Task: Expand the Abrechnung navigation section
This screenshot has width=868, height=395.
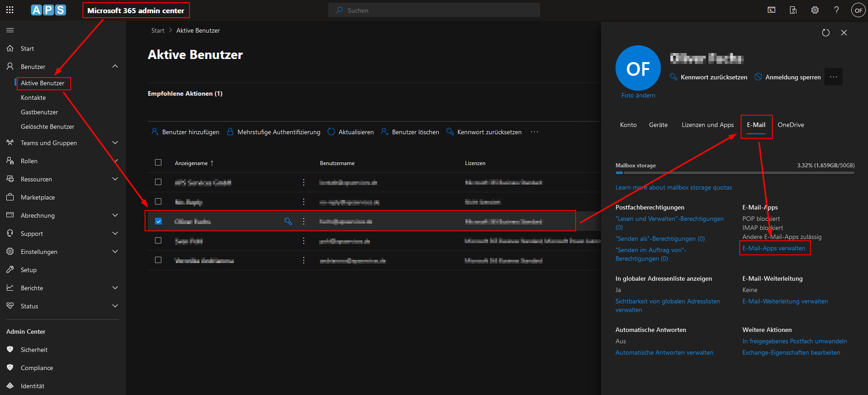Action: click(x=115, y=215)
